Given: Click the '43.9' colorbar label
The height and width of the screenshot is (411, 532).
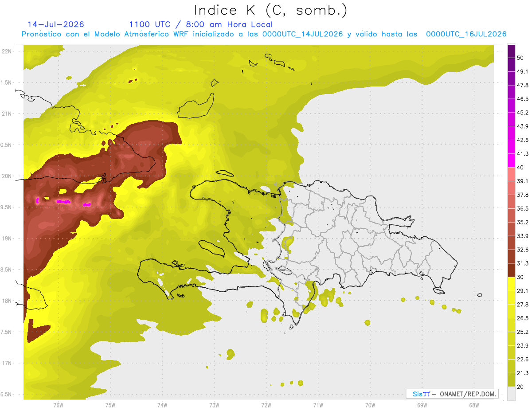Looking at the screenshot, I should coord(523,126).
